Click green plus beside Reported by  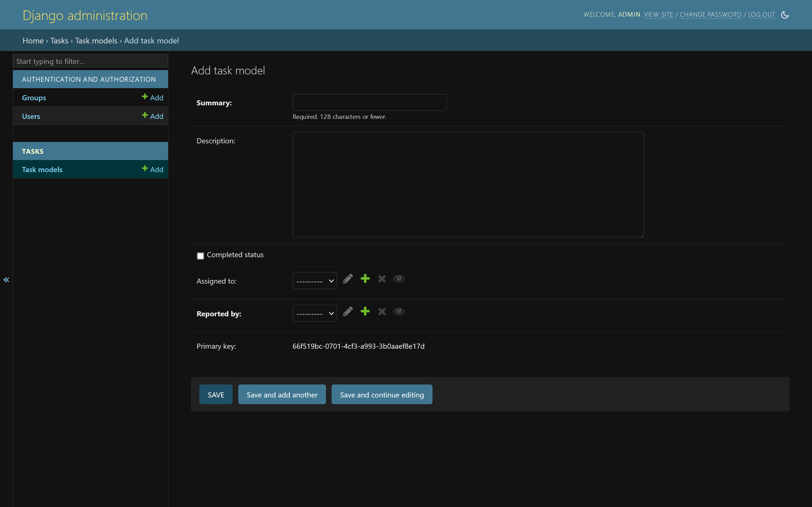pyautogui.click(x=365, y=312)
